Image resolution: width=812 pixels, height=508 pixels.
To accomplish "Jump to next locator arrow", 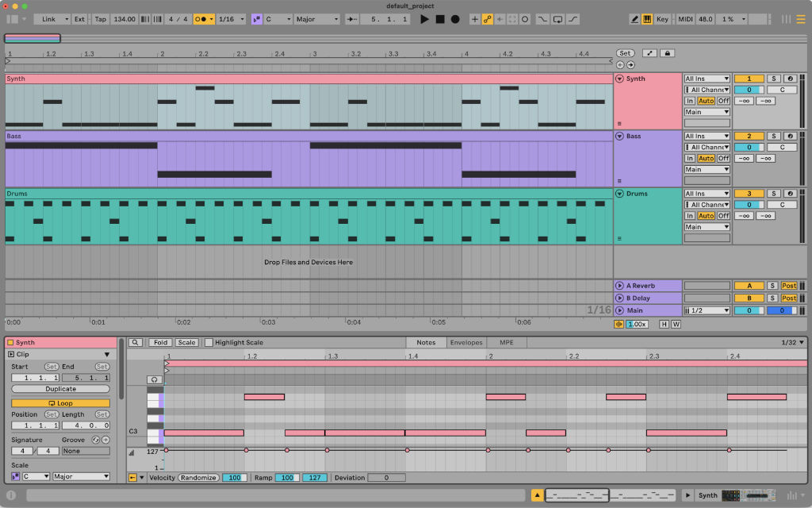I will (630, 65).
